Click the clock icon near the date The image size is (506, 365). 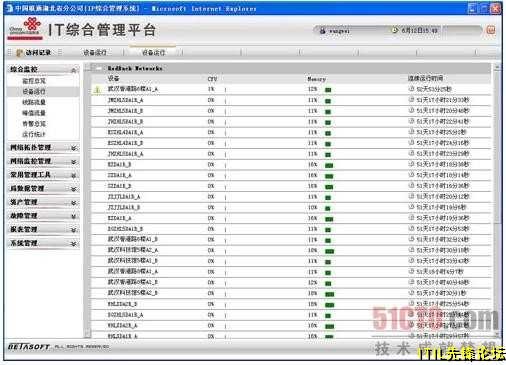tap(395, 30)
